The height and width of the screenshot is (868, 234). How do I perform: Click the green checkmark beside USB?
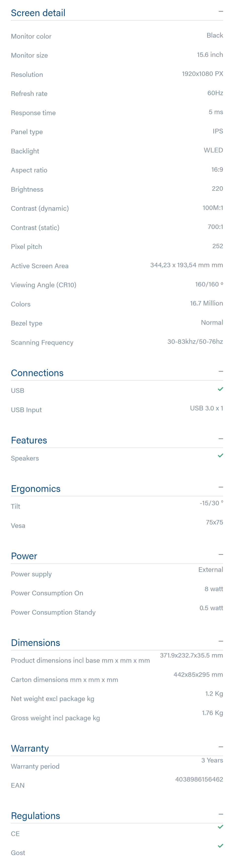(x=220, y=389)
